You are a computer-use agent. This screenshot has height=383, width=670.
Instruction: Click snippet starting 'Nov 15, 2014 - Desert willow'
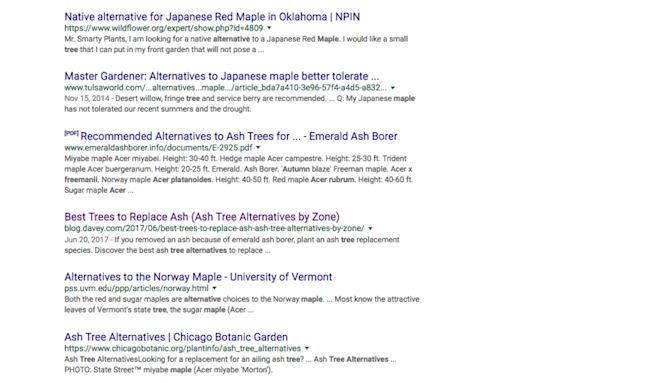coord(240,103)
